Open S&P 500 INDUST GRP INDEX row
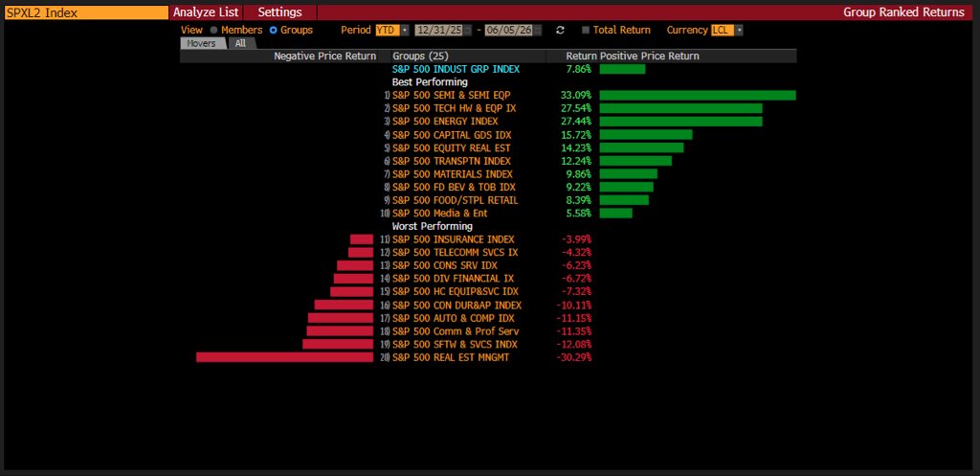Image resolution: width=980 pixels, height=476 pixels. point(456,69)
